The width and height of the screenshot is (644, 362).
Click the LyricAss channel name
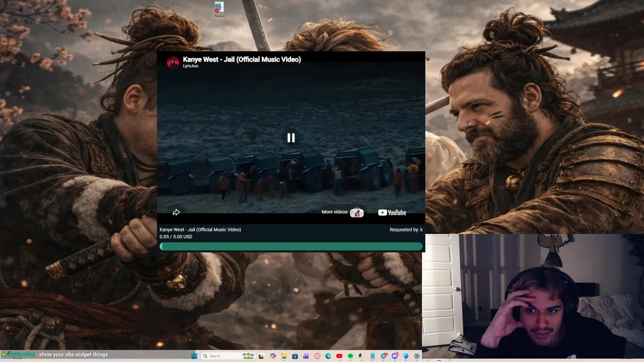pyautogui.click(x=191, y=66)
